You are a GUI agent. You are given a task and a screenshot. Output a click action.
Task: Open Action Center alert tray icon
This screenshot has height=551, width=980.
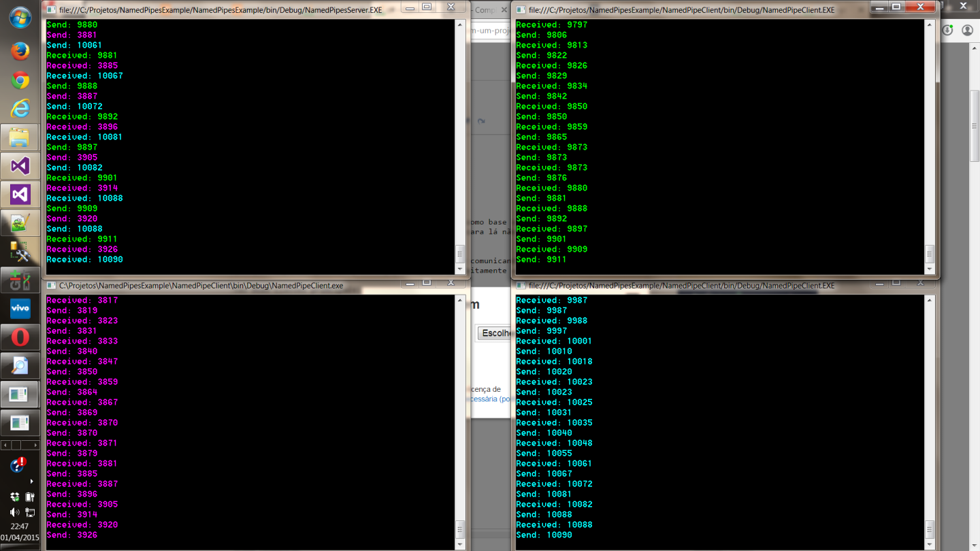(x=18, y=465)
